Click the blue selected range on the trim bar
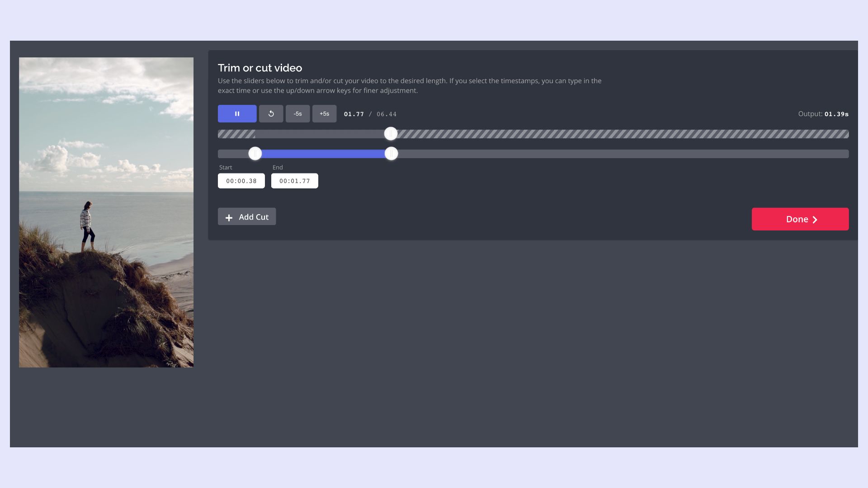This screenshot has height=488, width=868. tap(323, 154)
